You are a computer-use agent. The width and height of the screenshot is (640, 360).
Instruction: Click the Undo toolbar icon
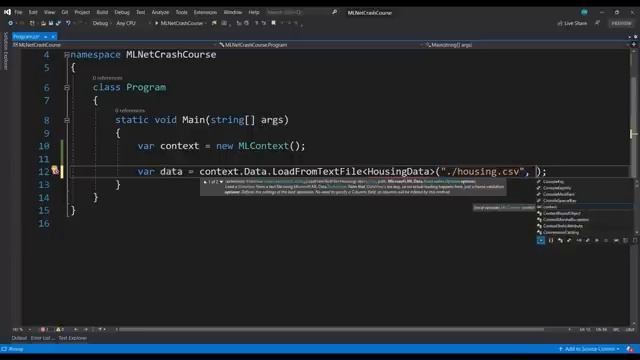point(68,23)
